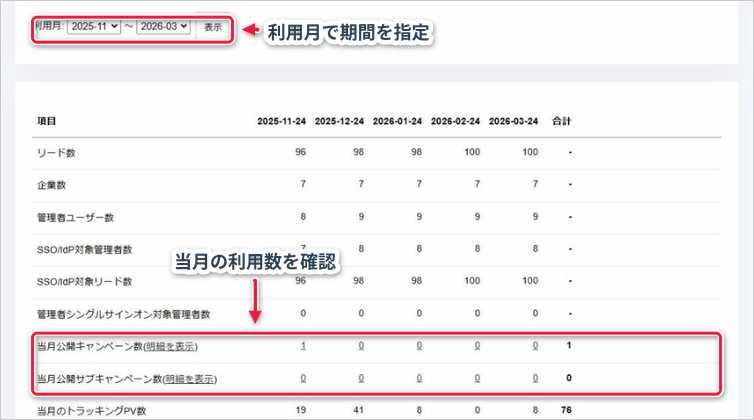Click campaign count 1 under 2025-11-24
Screen dimensions: 754x420
(x=303, y=345)
